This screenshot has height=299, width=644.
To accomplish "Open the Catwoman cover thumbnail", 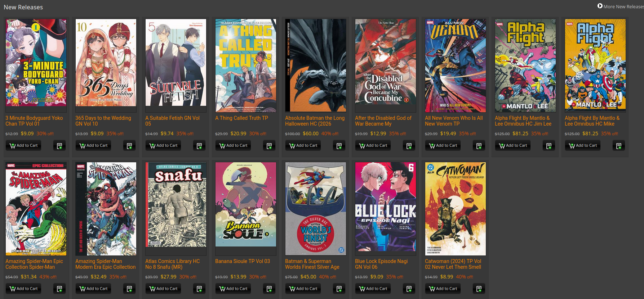I will tap(456, 209).
